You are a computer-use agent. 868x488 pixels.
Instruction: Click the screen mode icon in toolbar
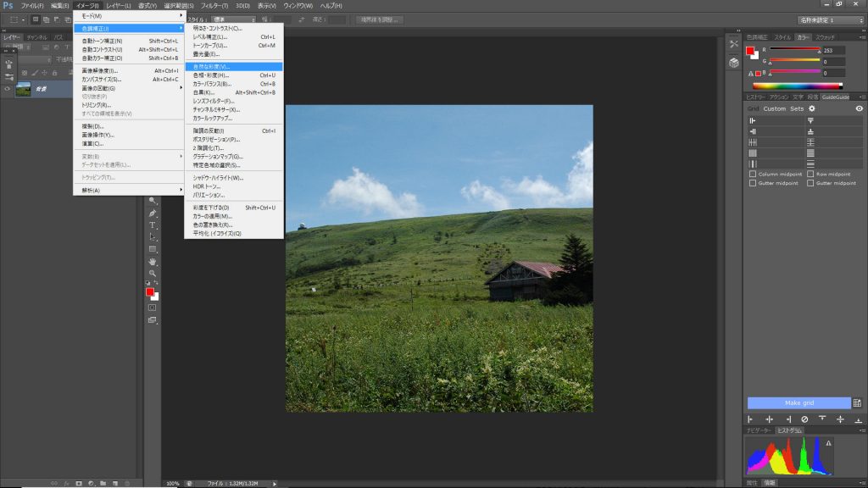click(153, 319)
